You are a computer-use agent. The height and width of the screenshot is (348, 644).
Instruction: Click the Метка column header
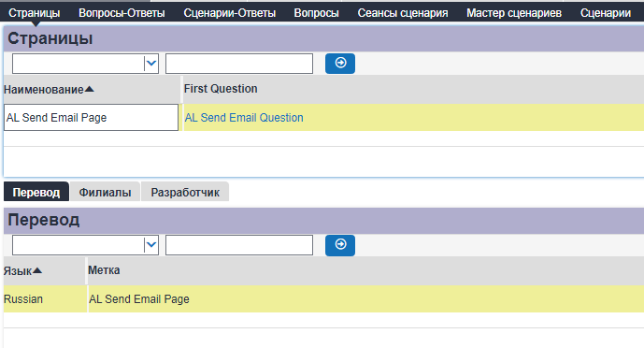point(104,270)
